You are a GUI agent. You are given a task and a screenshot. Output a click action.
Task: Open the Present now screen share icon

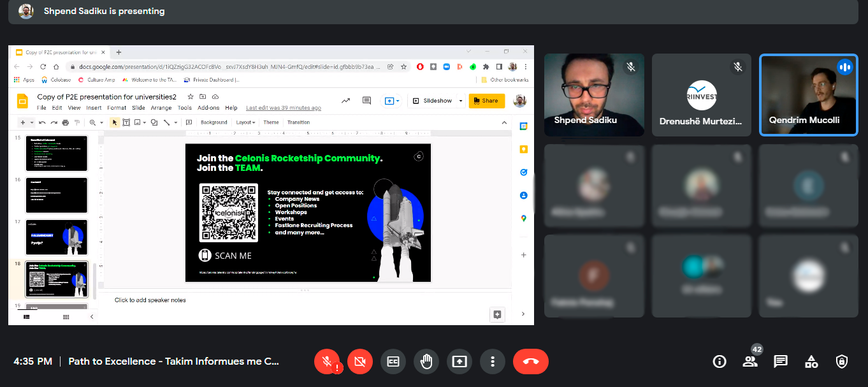pos(459,361)
